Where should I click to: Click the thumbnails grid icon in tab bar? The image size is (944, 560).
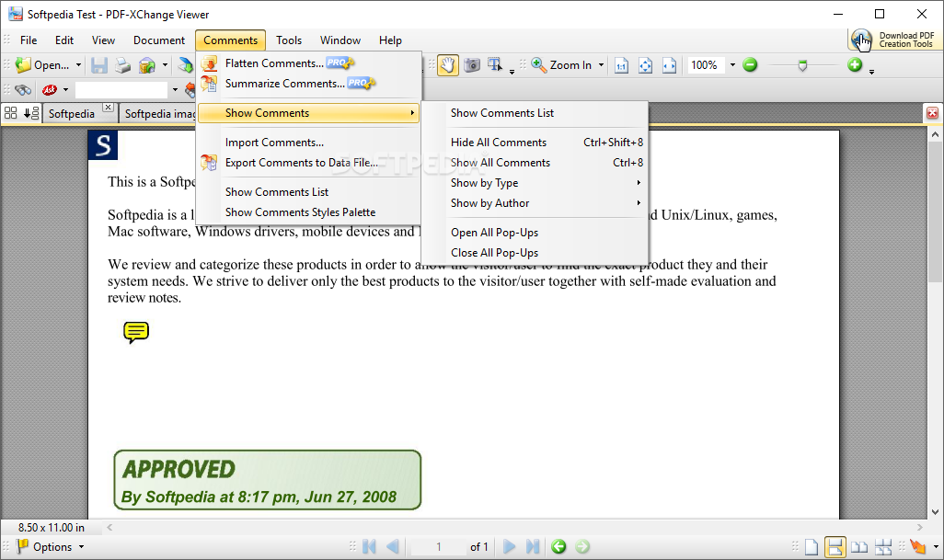coord(11,113)
